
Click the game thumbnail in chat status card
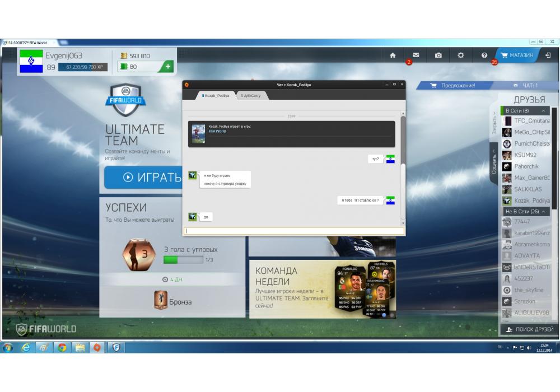pyautogui.click(x=198, y=134)
